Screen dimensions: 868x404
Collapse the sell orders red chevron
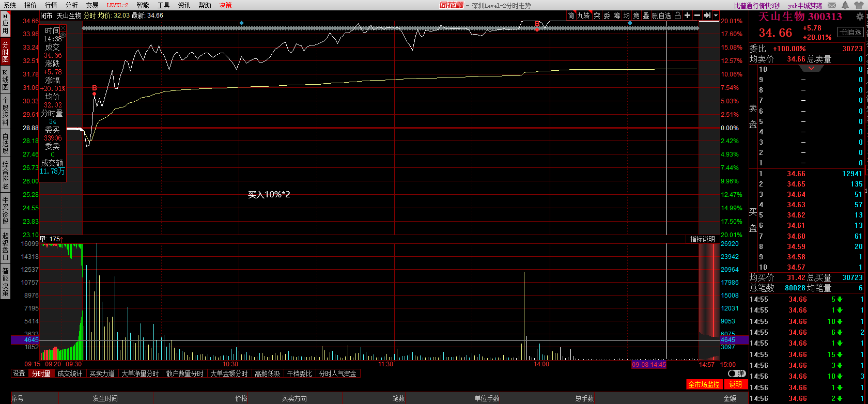[x=811, y=68]
